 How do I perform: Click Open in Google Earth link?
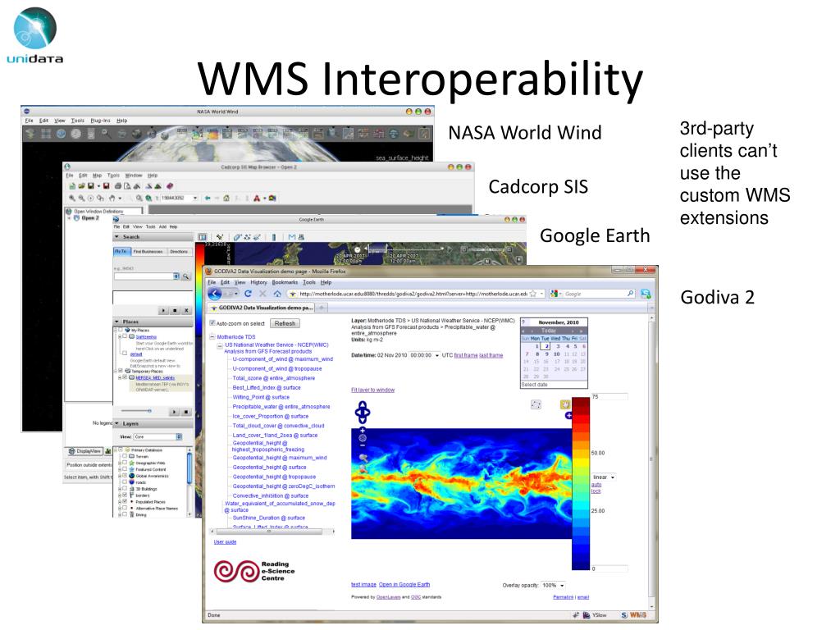pyautogui.click(x=404, y=584)
